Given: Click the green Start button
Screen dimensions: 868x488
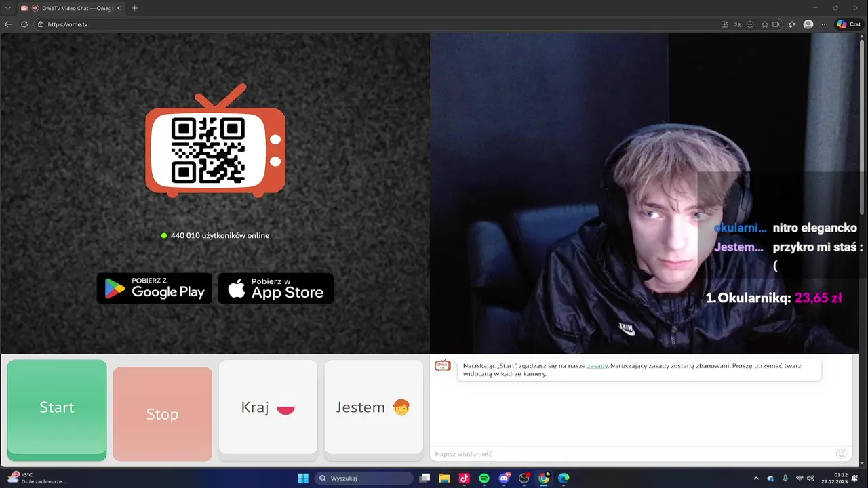Looking at the screenshot, I should click(x=57, y=410).
